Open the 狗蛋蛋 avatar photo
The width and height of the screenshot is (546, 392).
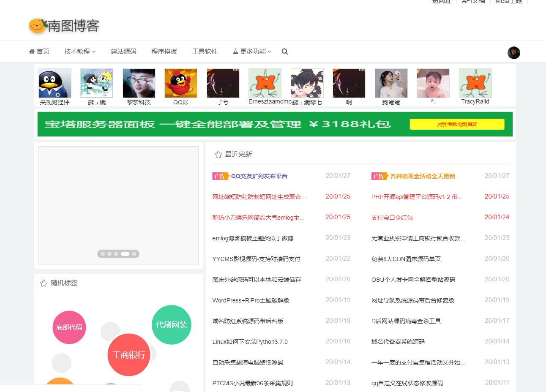pyautogui.click(x=391, y=83)
